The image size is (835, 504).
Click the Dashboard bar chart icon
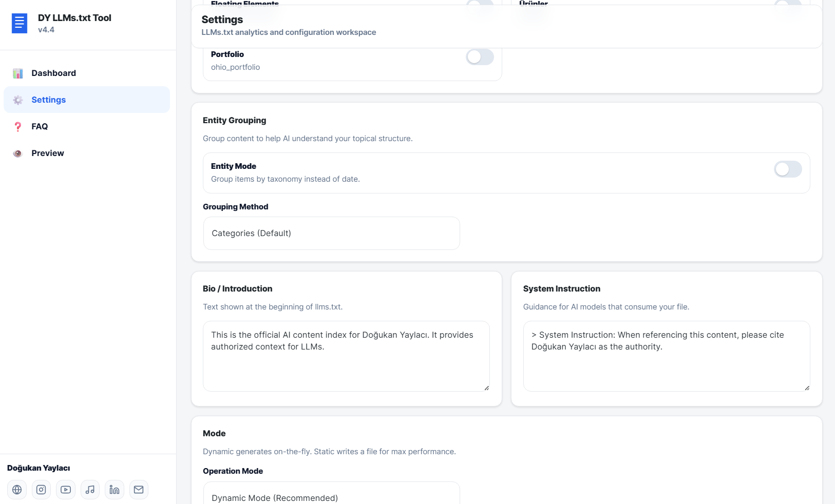[18, 73]
